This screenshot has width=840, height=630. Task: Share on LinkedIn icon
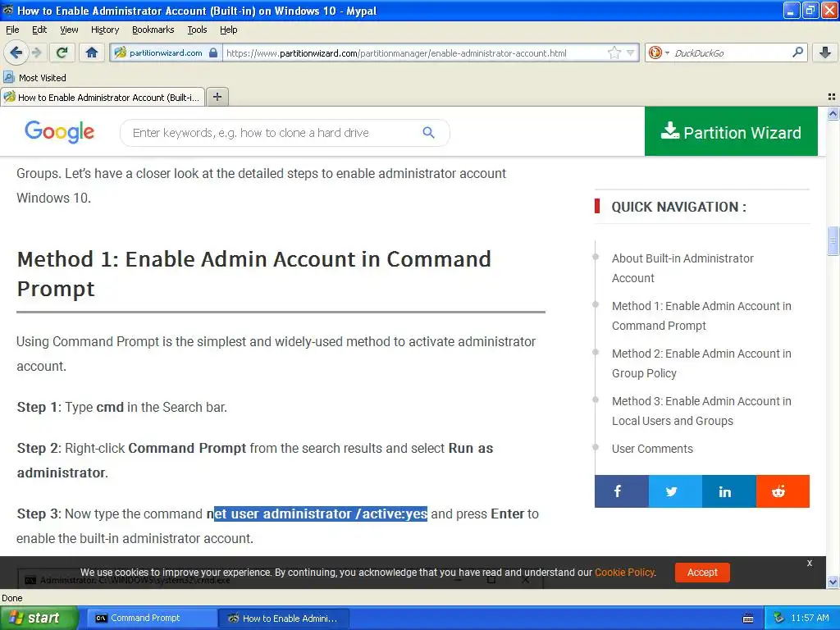(x=729, y=491)
